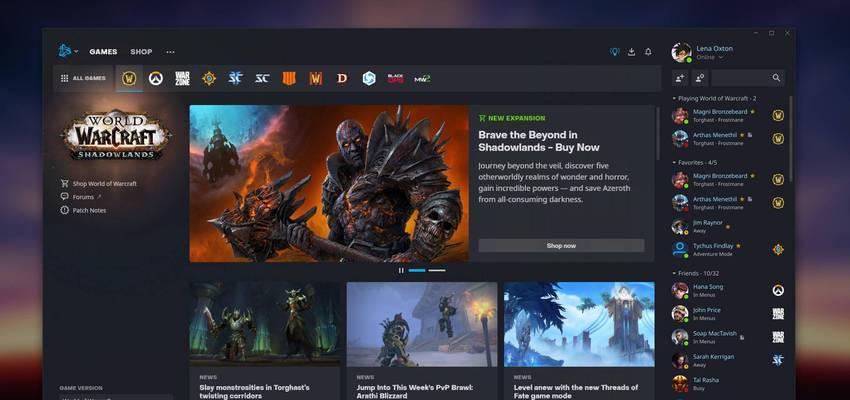Click the friends search magnifier icon
The width and height of the screenshot is (850, 400).
click(x=776, y=78)
